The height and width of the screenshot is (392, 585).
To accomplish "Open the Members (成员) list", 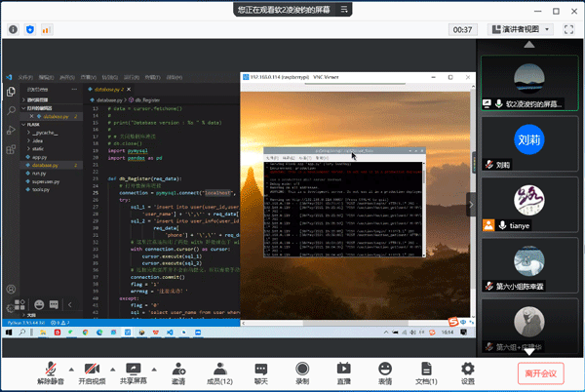I will coord(219,368).
